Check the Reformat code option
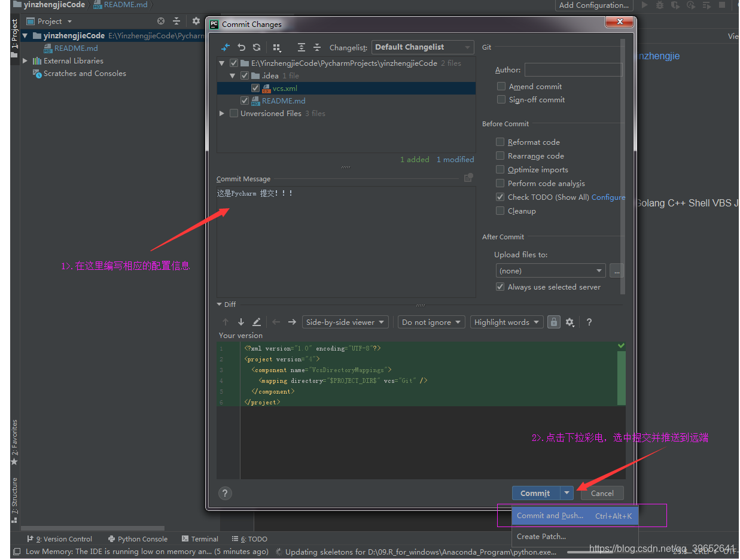The image size is (740, 560). [x=500, y=142]
